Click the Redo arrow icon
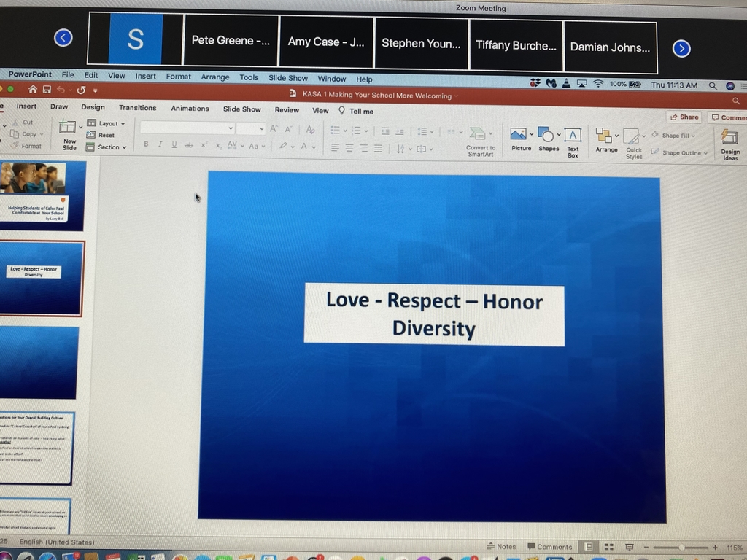 [82, 90]
